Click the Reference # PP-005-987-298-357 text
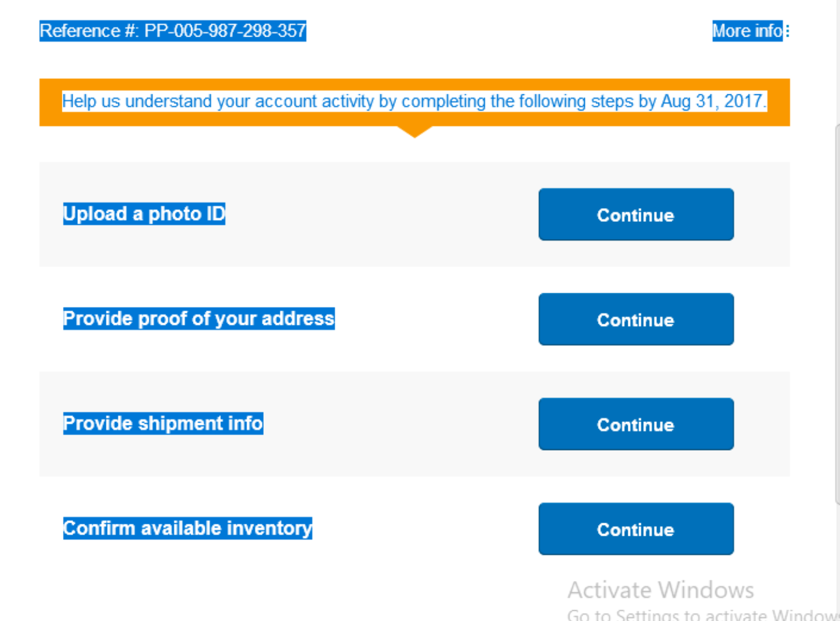This screenshot has width=840, height=621. [x=173, y=31]
